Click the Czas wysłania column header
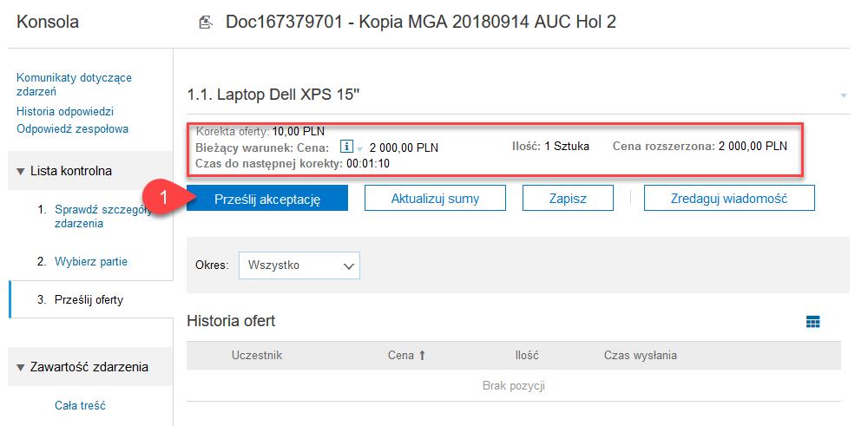Image resolution: width=868 pixels, height=426 pixels. tap(641, 355)
